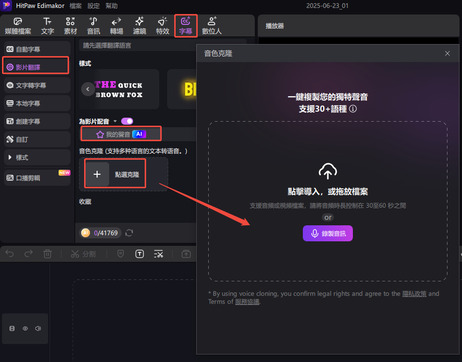Mute the timeline track audio
Viewport: 462px width, 362px height.
(x=38, y=329)
